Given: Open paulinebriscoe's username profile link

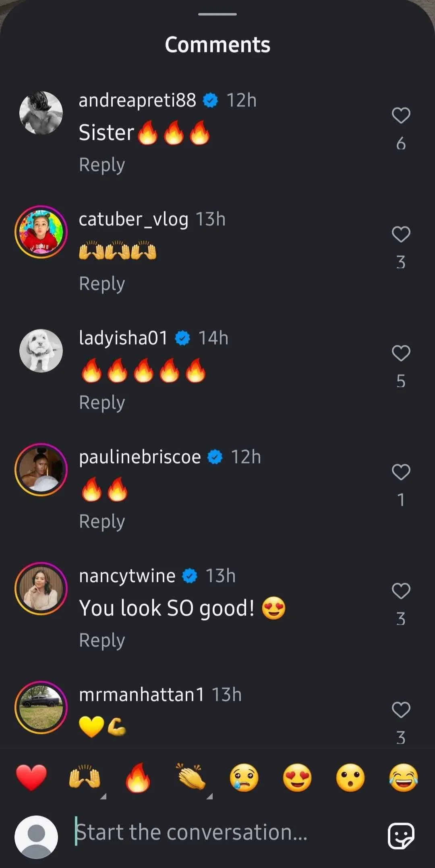Looking at the screenshot, I should (140, 457).
